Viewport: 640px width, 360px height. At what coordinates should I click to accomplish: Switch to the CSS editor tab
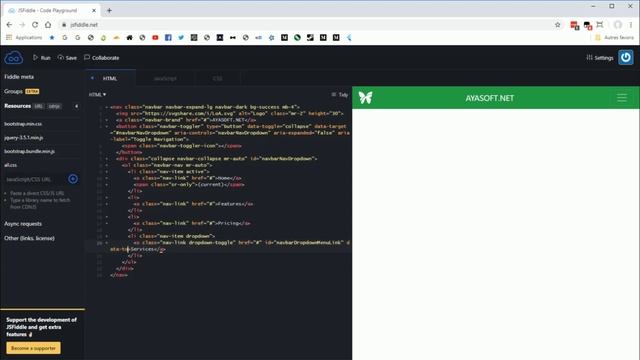click(218, 78)
